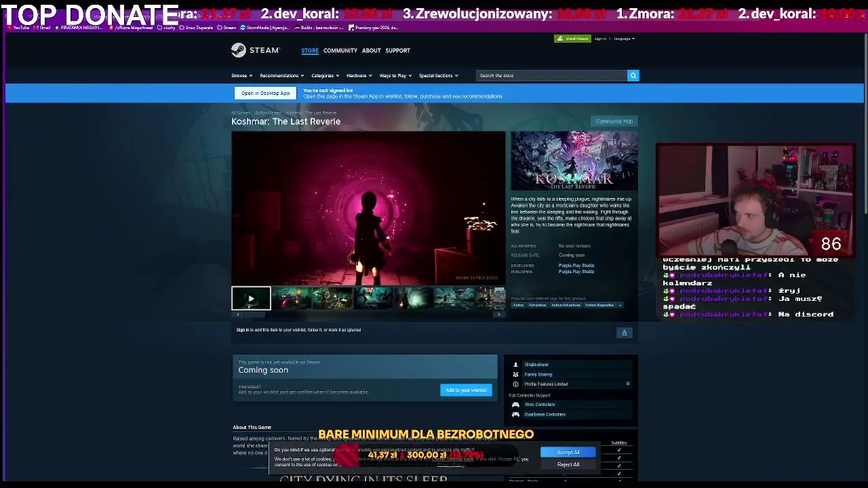Image resolution: width=868 pixels, height=488 pixels.
Task: Click the help icon beside Profile Features Limited
Action: (628, 384)
